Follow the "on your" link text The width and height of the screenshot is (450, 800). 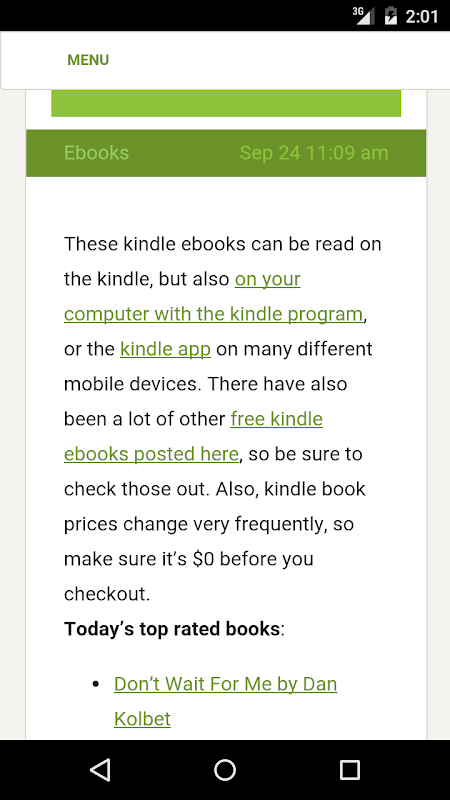[x=267, y=280]
